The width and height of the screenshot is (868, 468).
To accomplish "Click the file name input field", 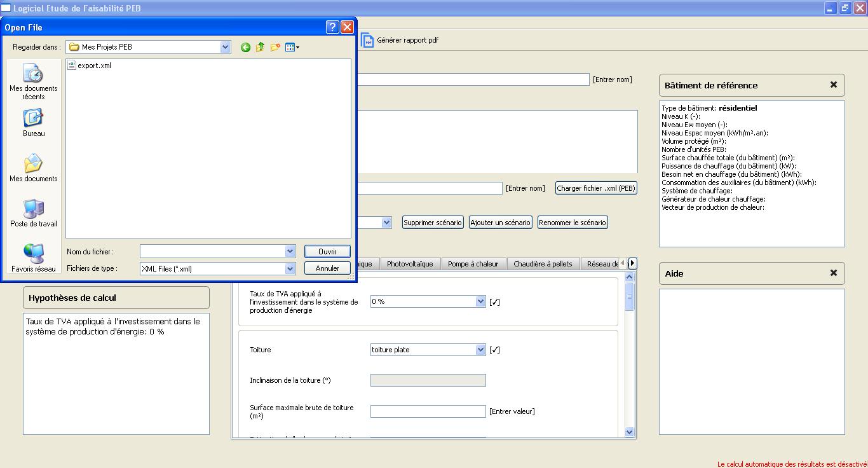I will 212,251.
